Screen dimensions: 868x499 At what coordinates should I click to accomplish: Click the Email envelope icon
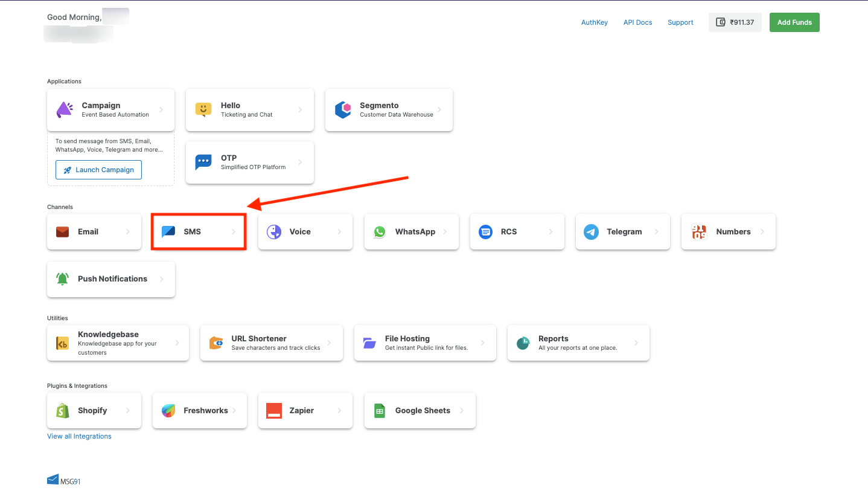(63, 232)
